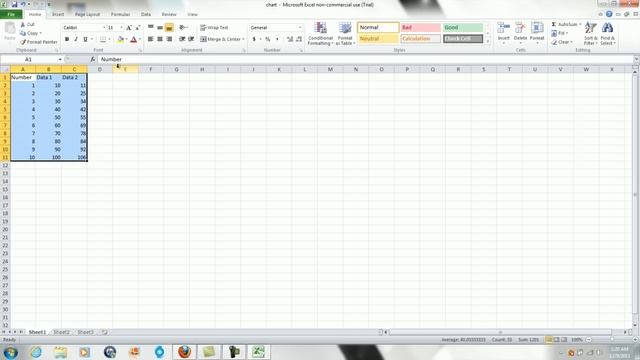
Task: Click the Decrease Font Size icon
Action: [x=138, y=28]
